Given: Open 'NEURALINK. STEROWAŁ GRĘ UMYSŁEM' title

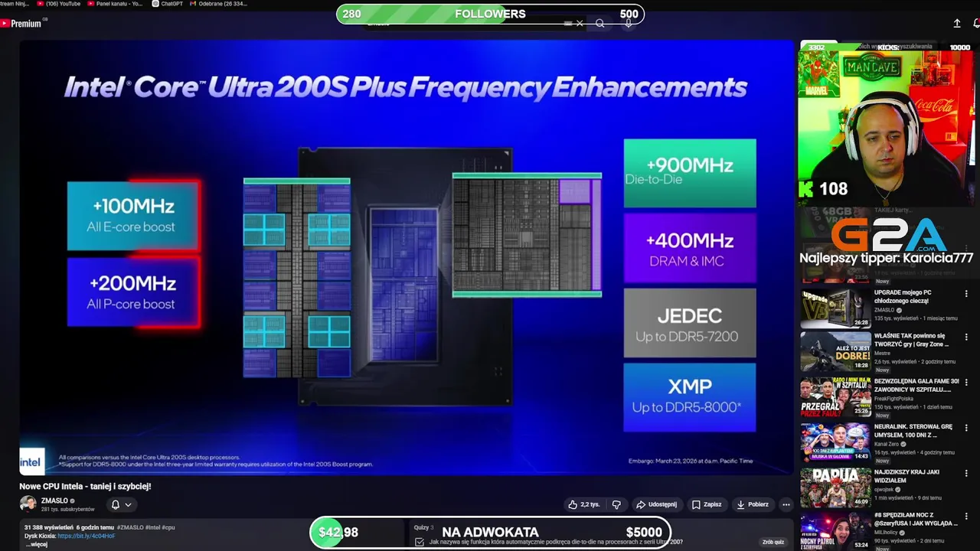Looking at the screenshot, I should coord(913,430).
